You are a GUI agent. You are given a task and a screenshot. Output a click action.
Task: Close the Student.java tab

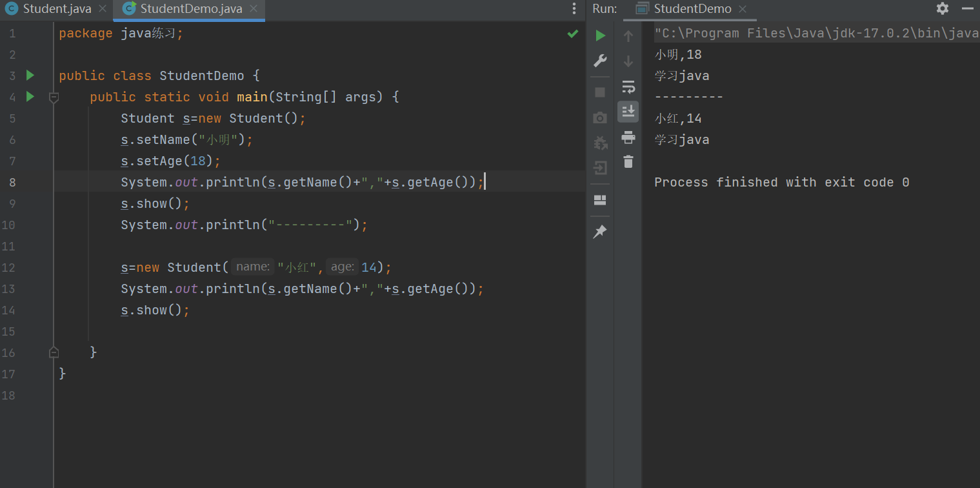(103, 9)
